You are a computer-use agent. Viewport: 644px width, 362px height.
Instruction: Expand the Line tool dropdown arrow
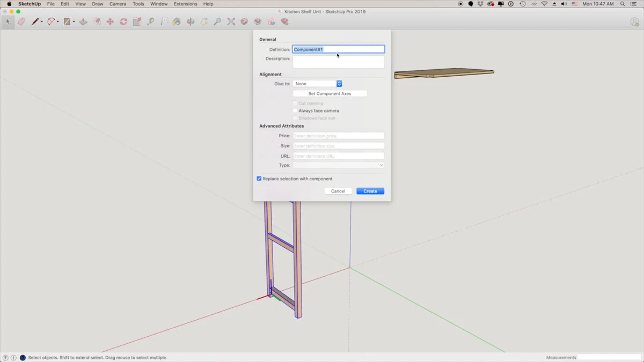(x=42, y=22)
